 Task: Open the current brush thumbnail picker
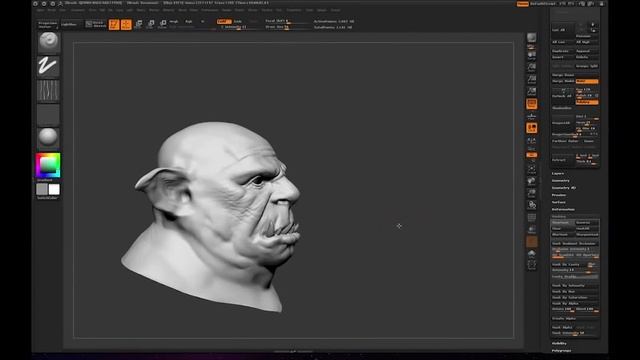click(x=48, y=42)
